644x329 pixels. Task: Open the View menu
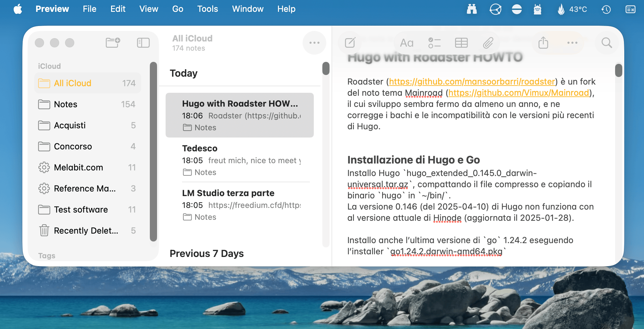(149, 9)
